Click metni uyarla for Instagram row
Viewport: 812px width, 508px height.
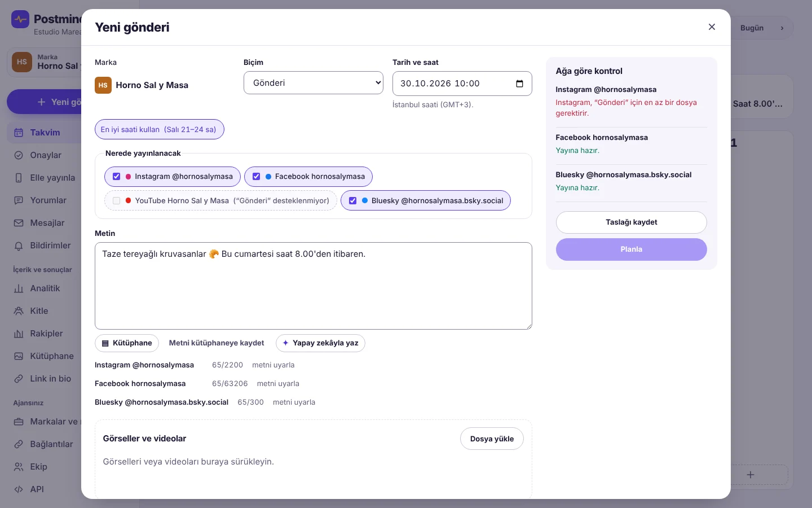(273, 365)
